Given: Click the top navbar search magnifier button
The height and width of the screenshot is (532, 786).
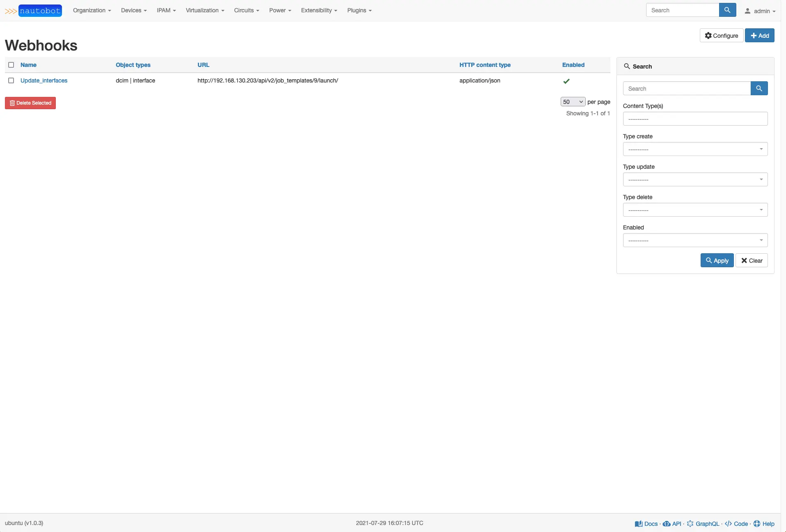Looking at the screenshot, I should (x=727, y=10).
